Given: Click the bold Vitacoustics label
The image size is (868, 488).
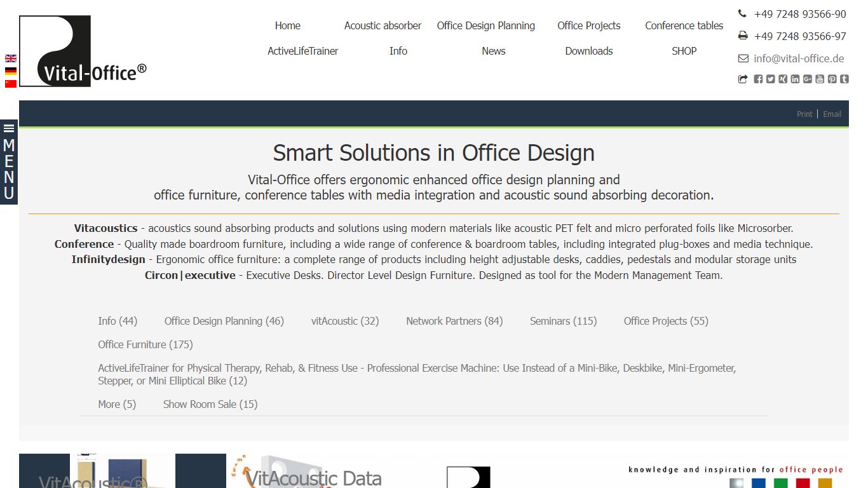Looking at the screenshot, I should click(x=105, y=228).
